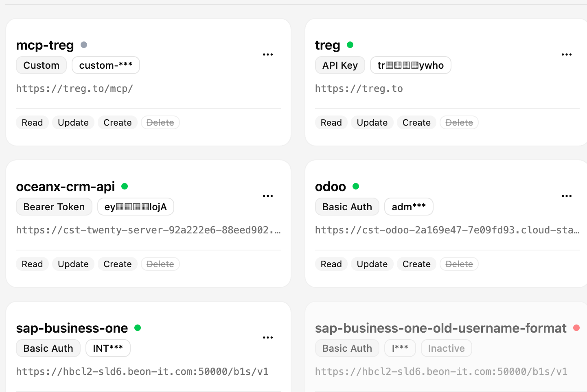This screenshot has height=392, width=587.
Task: Open the sap-business-one card options menu
Action: [268, 338]
